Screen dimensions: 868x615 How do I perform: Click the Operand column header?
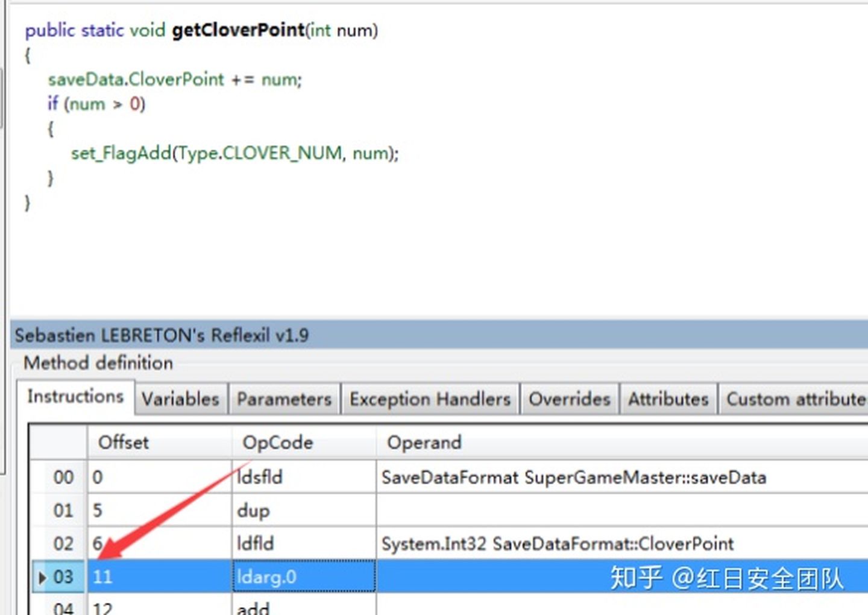(622, 443)
